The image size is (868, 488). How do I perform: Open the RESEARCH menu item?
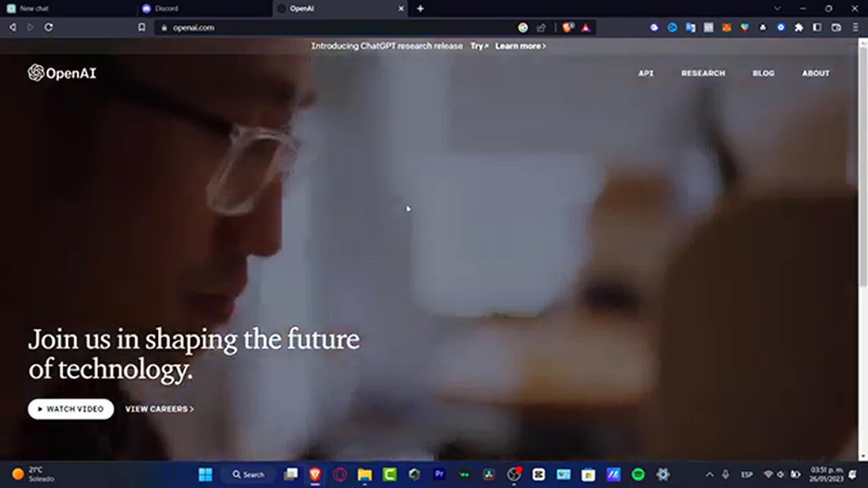[x=703, y=73]
